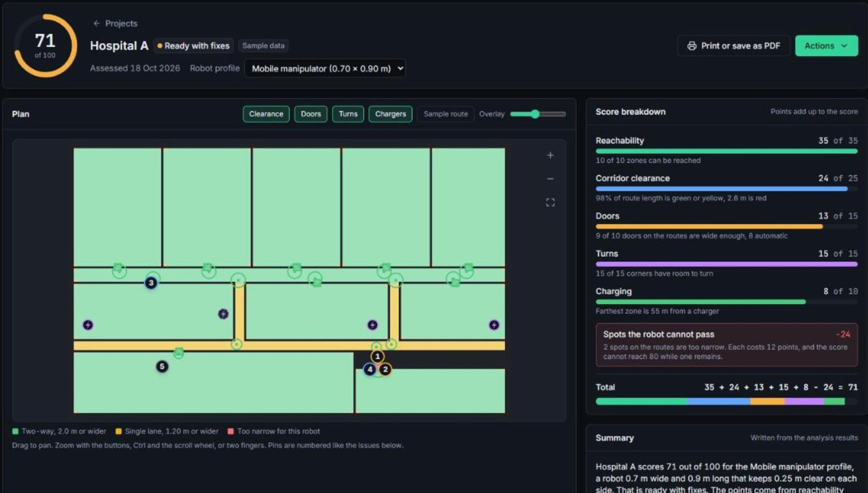Click the Corridor clearance score bar
Screen dimensions: 868x493
[x=726, y=189]
